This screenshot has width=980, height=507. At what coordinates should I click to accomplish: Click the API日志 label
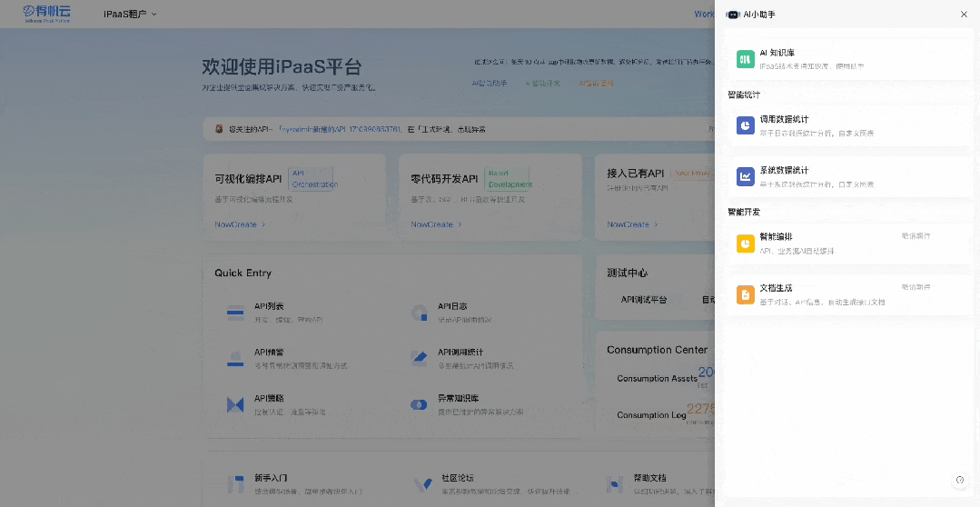(452, 306)
